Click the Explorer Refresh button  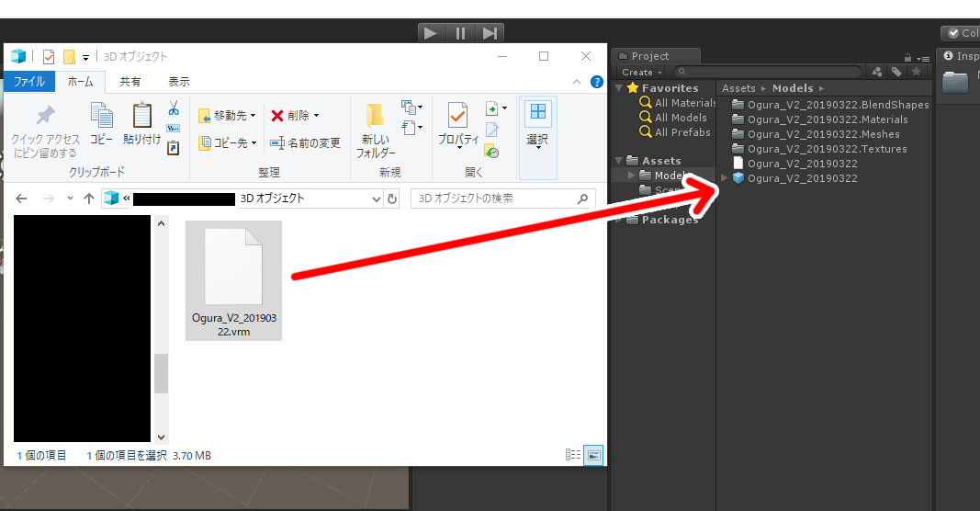[x=392, y=199]
